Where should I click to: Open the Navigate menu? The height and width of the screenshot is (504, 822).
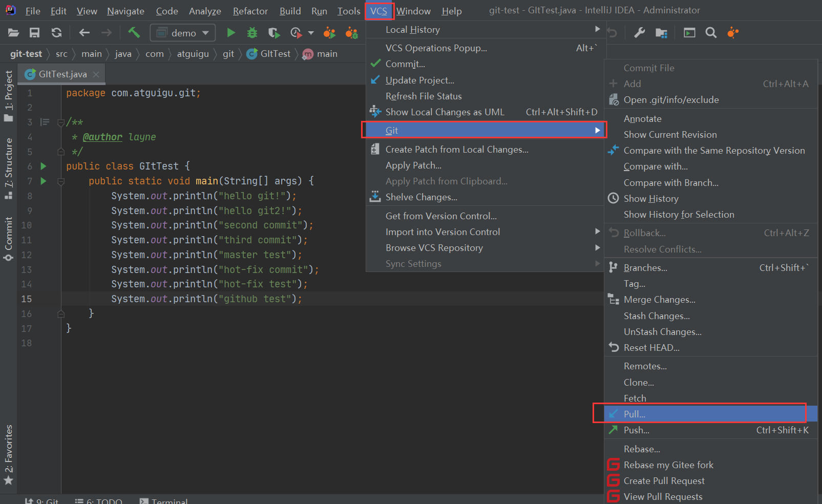(125, 11)
